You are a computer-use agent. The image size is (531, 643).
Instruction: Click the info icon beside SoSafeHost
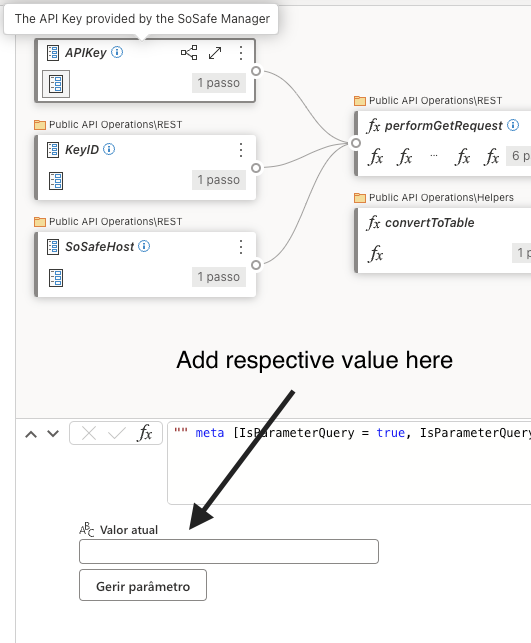144,246
